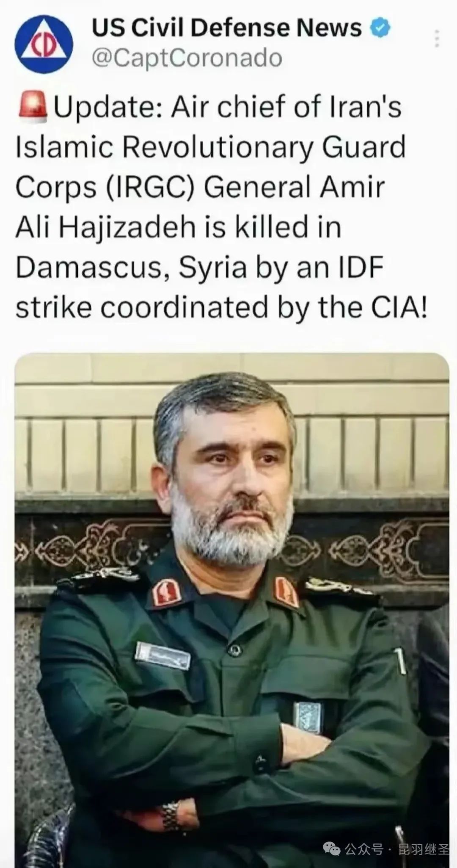
Task: Open the three-dot more options menu
Action: point(437,39)
